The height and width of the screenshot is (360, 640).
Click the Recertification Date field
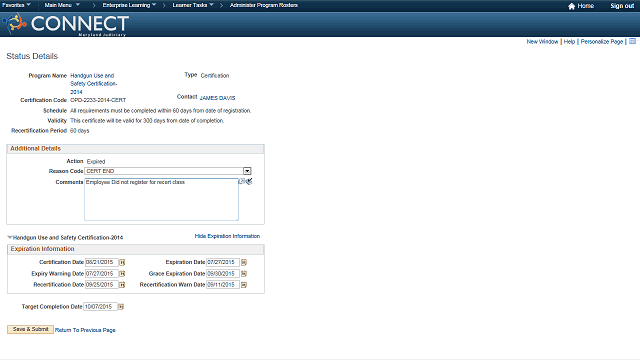(x=101, y=285)
